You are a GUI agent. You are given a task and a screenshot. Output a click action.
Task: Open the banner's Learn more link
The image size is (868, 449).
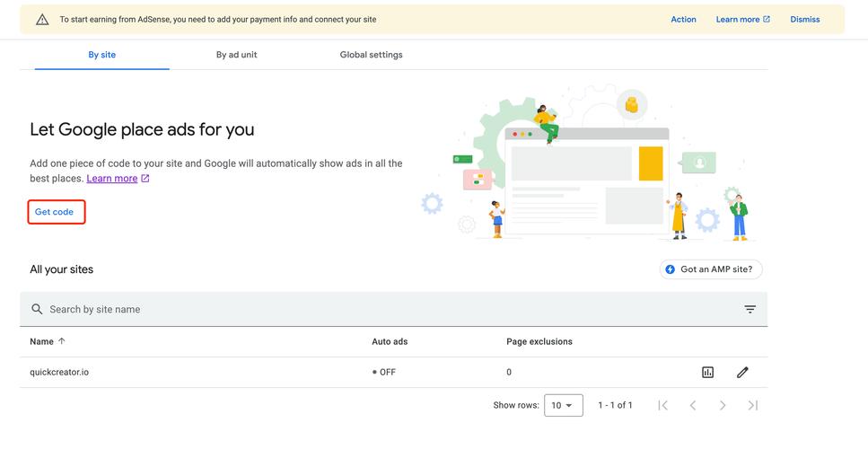742,20
